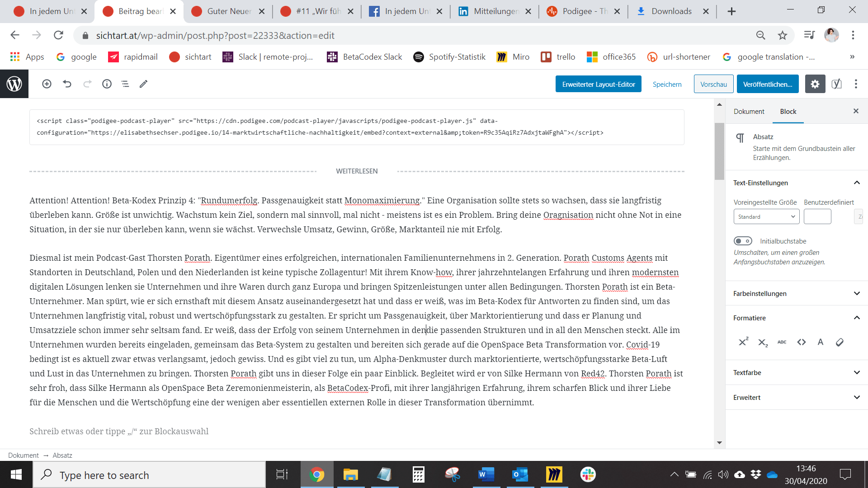Click the Windows taskbar search box

[x=149, y=474]
